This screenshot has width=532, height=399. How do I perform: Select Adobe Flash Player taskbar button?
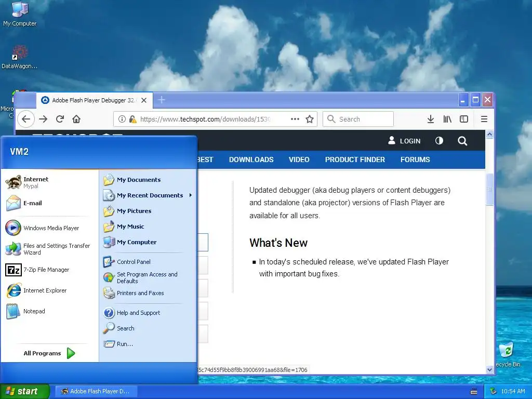[x=96, y=391]
